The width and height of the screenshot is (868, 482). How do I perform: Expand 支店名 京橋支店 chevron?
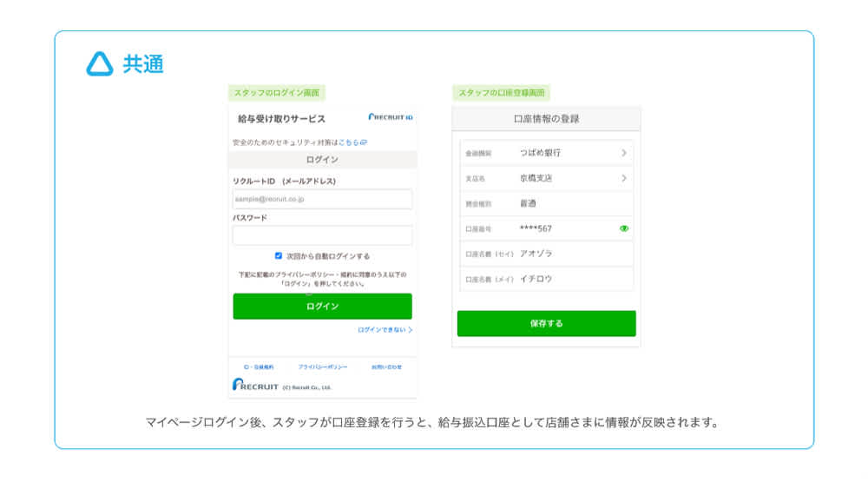point(623,178)
